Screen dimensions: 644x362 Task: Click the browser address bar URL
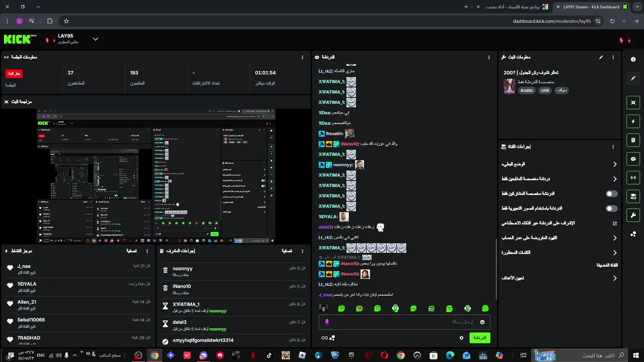pyautogui.click(x=552, y=21)
